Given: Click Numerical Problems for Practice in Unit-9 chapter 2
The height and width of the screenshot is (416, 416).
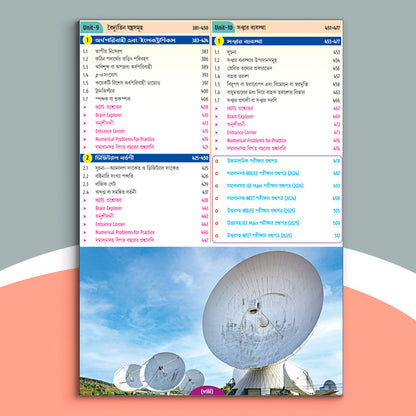Looking at the screenshot, I should pos(125,232).
